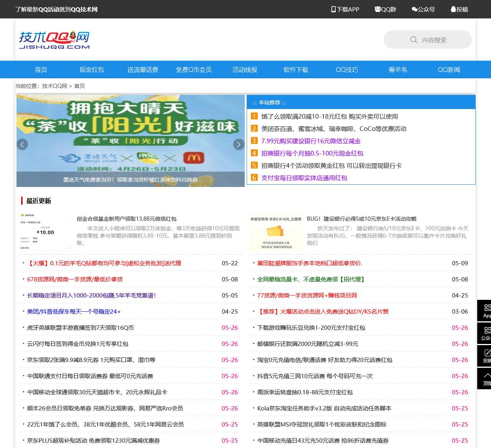Image resolution: width=491 pixels, height=448 pixels.
Task: Open 英雄联盟MSI夺冠贺礼领取1个炫彩皮肤 link
Action: [x=322, y=425]
